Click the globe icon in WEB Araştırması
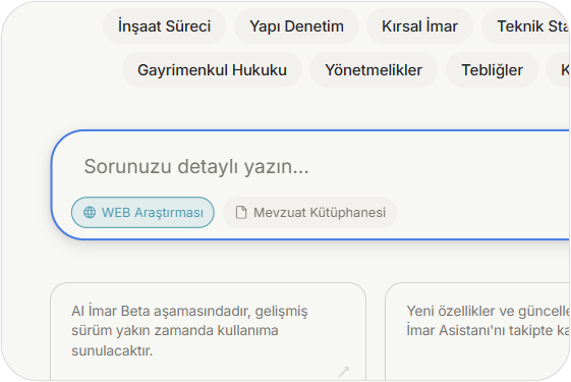The height and width of the screenshot is (382, 571). (90, 212)
